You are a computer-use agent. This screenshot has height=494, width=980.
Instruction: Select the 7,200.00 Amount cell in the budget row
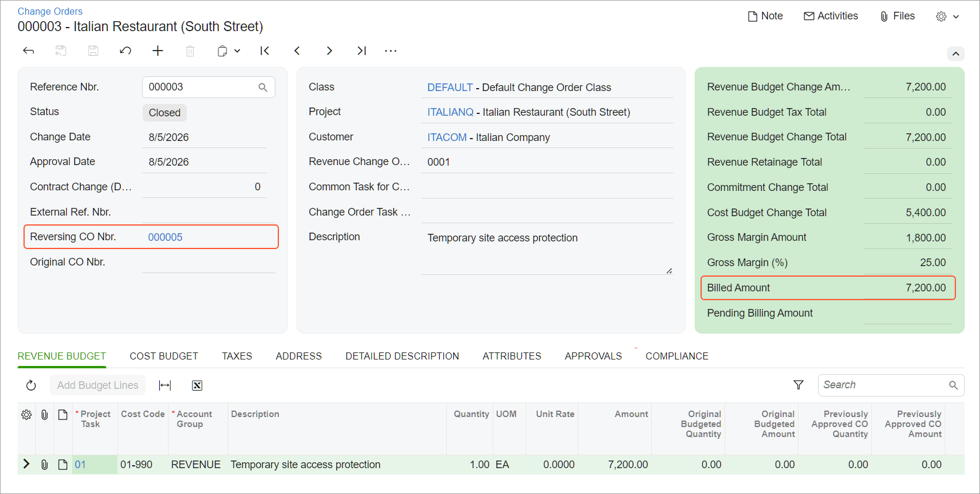(615, 465)
